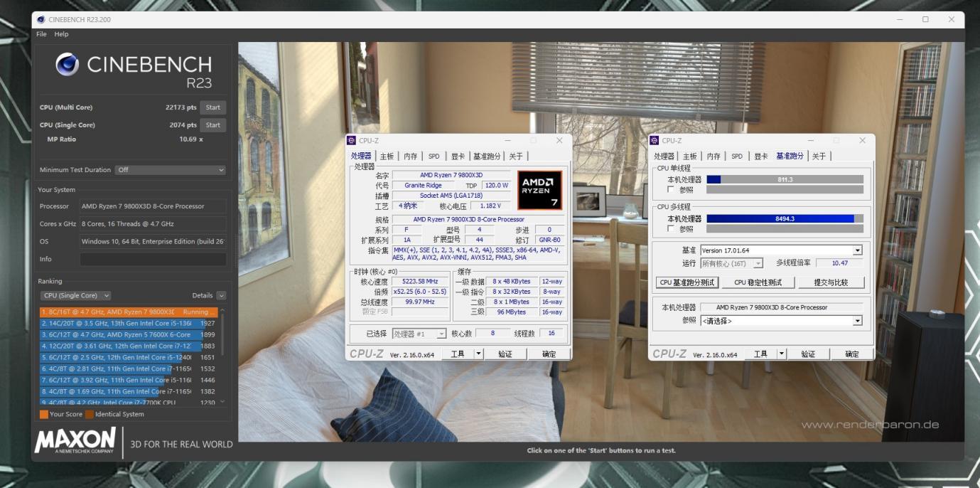Select ranking row 2, 13th Gen Intel Core i5
The image size is (980, 488).
129,323
